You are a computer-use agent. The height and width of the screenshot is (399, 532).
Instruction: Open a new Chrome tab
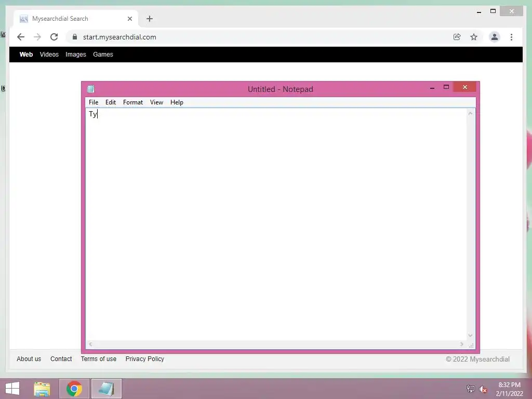pyautogui.click(x=150, y=19)
